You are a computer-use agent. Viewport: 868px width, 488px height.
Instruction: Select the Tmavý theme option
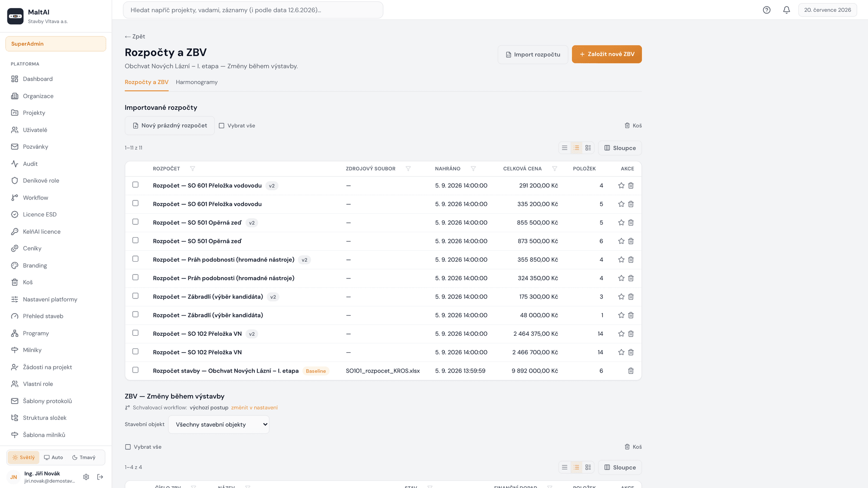pos(84,458)
